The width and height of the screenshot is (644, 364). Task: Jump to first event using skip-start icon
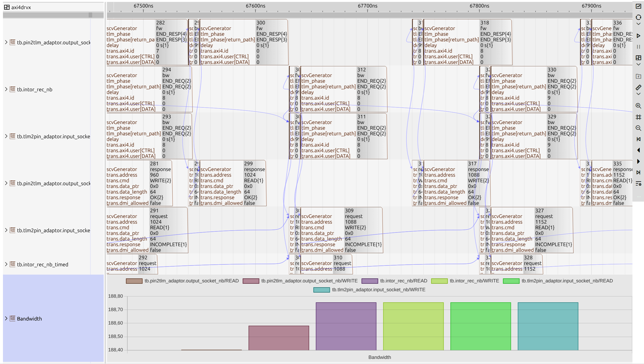pyautogui.click(x=638, y=139)
